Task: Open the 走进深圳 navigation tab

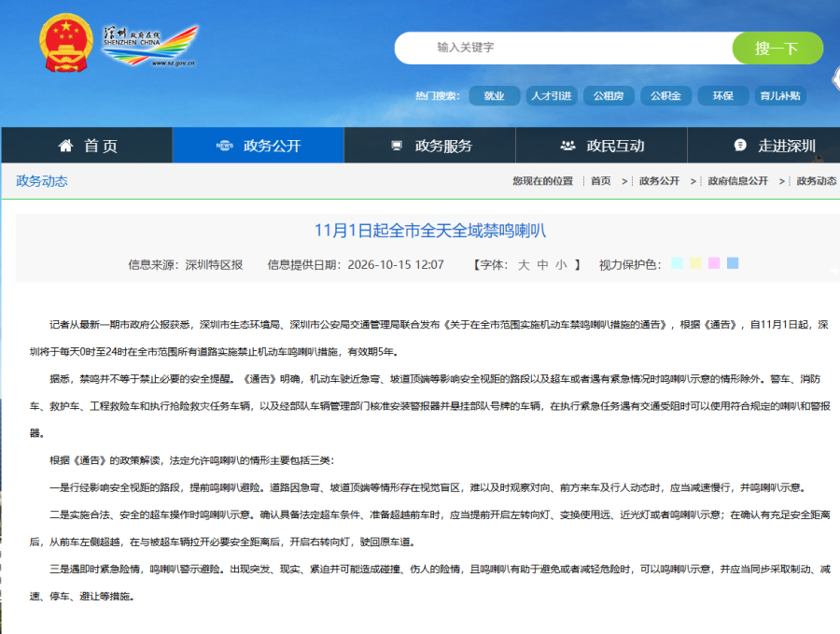Action: [x=763, y=146]
